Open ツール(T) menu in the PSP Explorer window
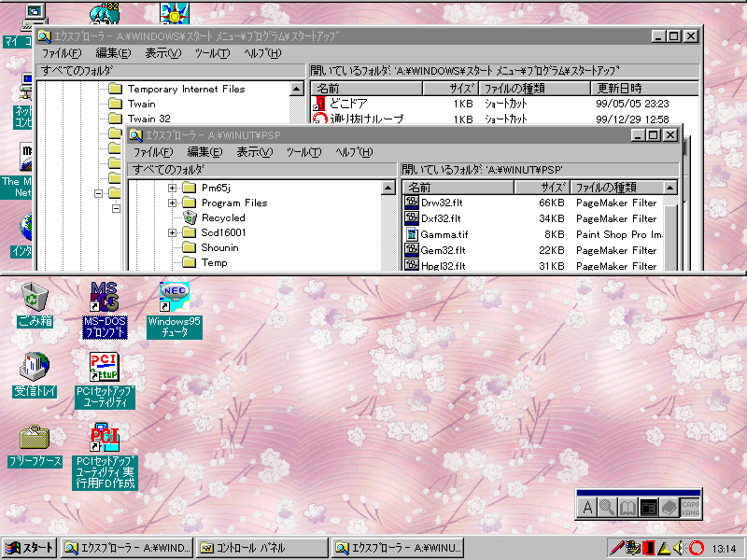747x560 pixels. point(304,152)
